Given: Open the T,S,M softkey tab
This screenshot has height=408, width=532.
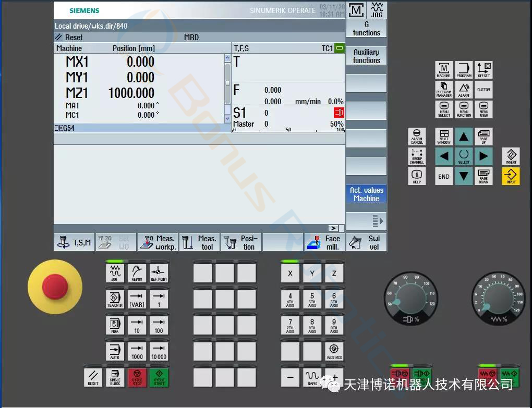Looking at the screenshot, I should [x=74, y=242].
